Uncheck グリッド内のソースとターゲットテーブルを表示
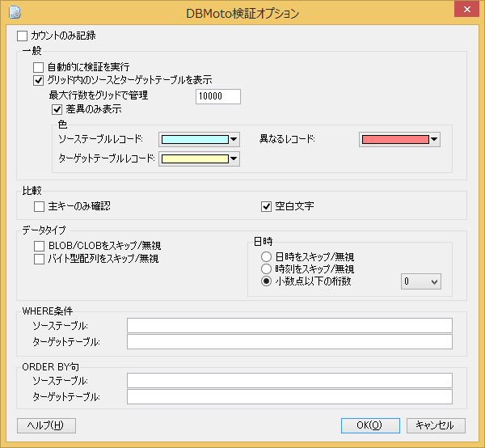The width and height of the screenshot is (485, 448). (38, 80)
